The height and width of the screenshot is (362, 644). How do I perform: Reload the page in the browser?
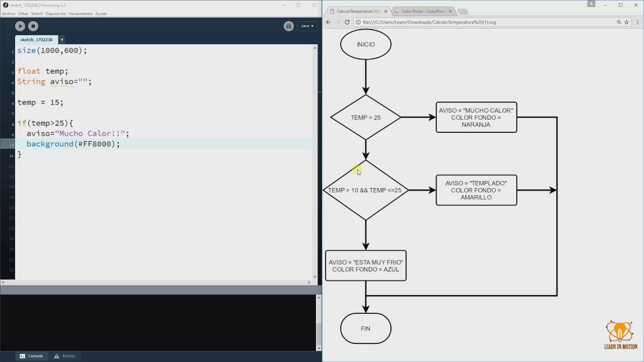347,22
